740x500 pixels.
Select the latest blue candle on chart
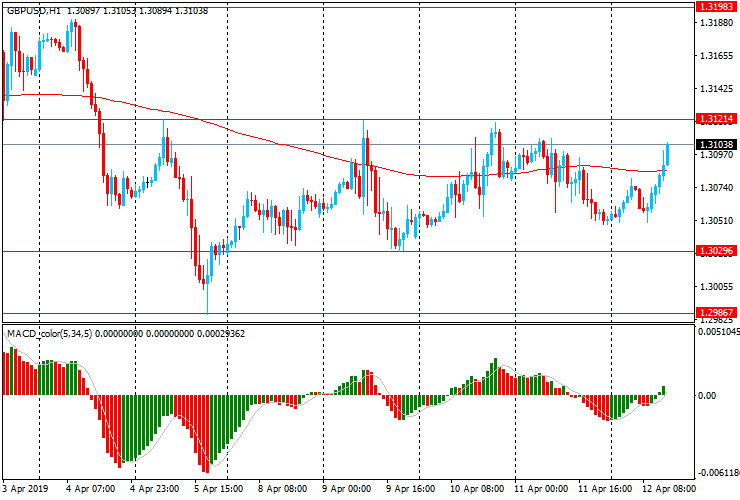(667, 155)
